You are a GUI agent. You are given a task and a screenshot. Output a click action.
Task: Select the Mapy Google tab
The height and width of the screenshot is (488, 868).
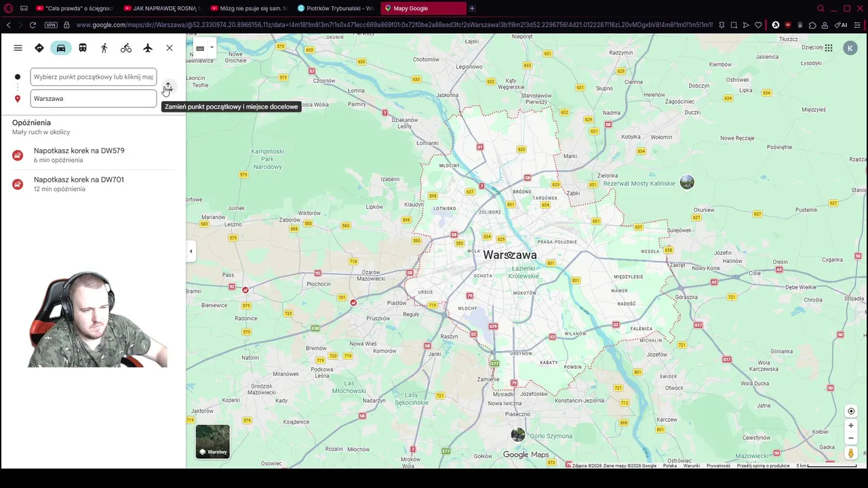click(x=423, y=8)
